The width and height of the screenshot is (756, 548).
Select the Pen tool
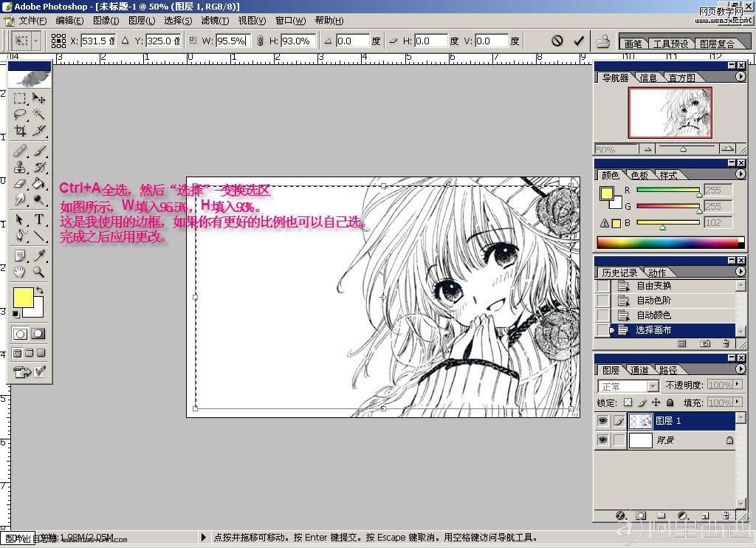20,236
